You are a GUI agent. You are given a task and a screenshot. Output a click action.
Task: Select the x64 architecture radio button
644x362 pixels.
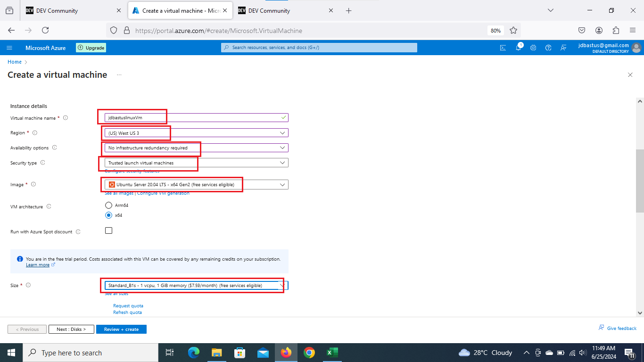tap(109, 215)
